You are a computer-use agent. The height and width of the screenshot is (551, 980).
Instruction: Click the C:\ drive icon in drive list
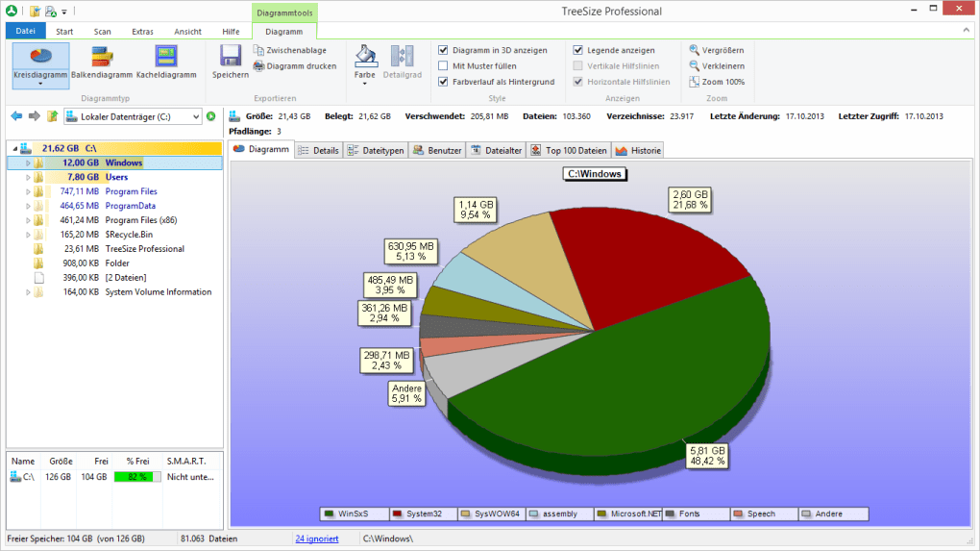point(15,477)
